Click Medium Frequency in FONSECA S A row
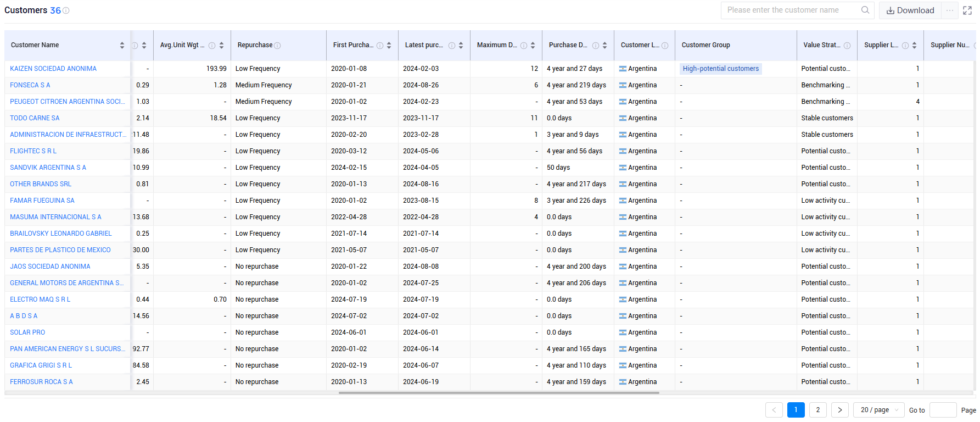The image size is (980, 422). 264,85
